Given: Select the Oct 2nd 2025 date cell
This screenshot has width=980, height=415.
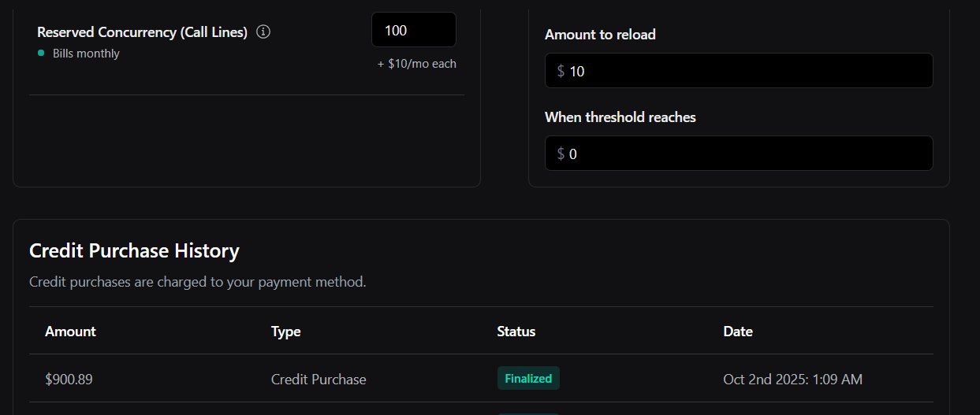Looking at the screenshot, I should pyautogui.click(x=792, y=380).
